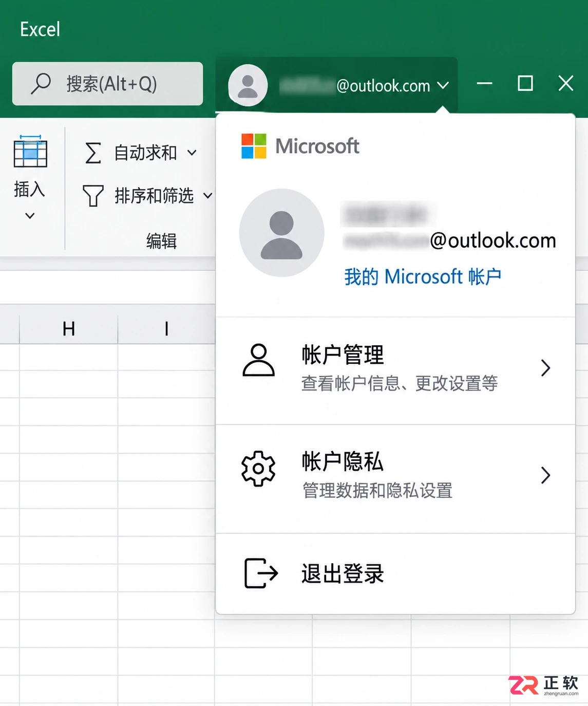Close the Excel window
Viewport: 588px width, 706px height.
point(566,83)
